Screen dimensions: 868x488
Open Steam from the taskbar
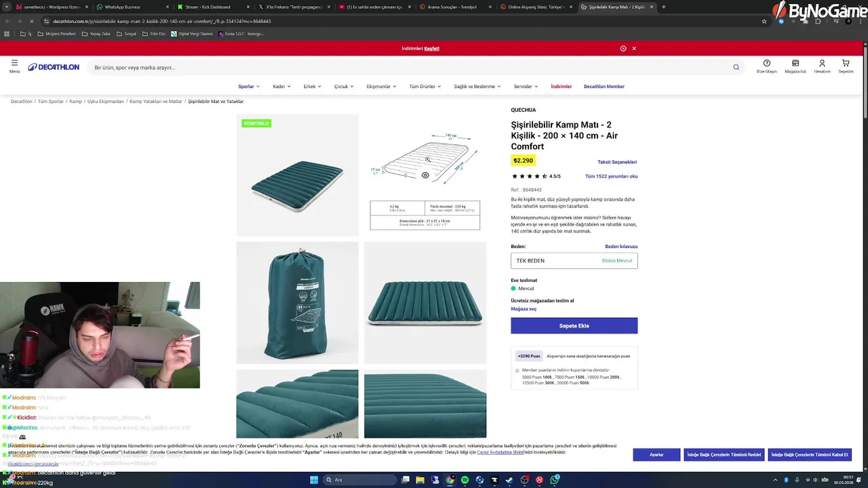click(510, 480)
